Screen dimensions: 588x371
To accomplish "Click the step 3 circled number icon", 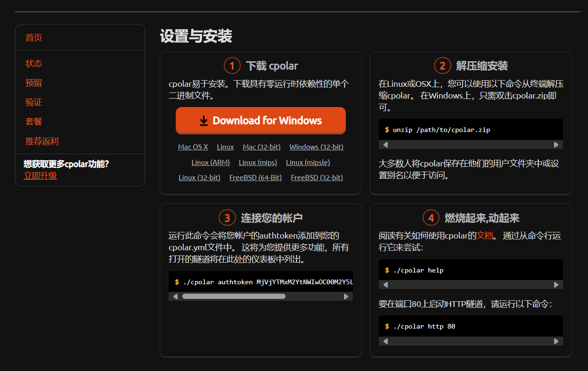I will point(227,218).
